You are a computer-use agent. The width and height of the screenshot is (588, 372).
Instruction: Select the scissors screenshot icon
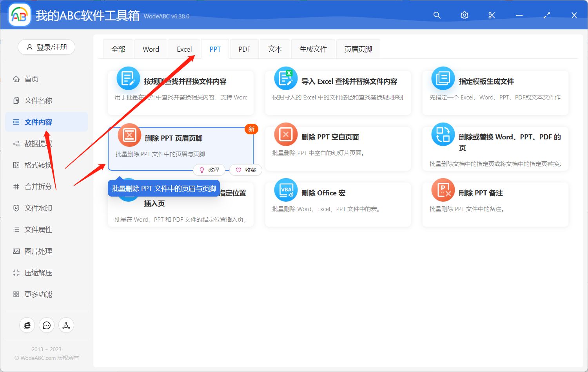(492, 15)
